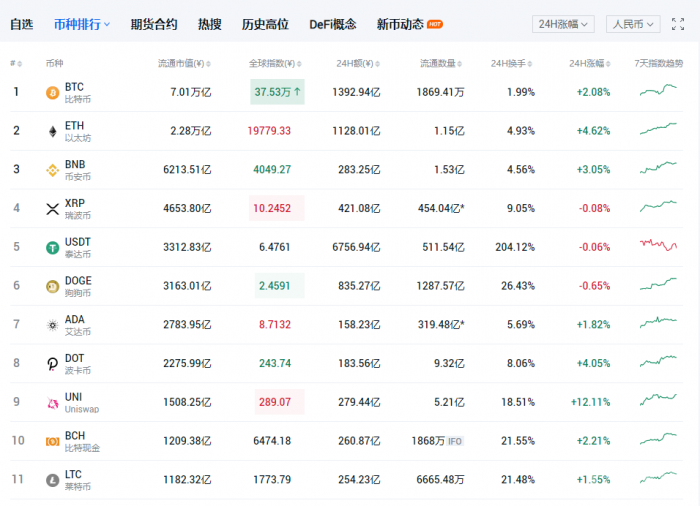700x506 pixels.
Task: Click the BTC Bitcoin coin icon
Action: [52, 93]
